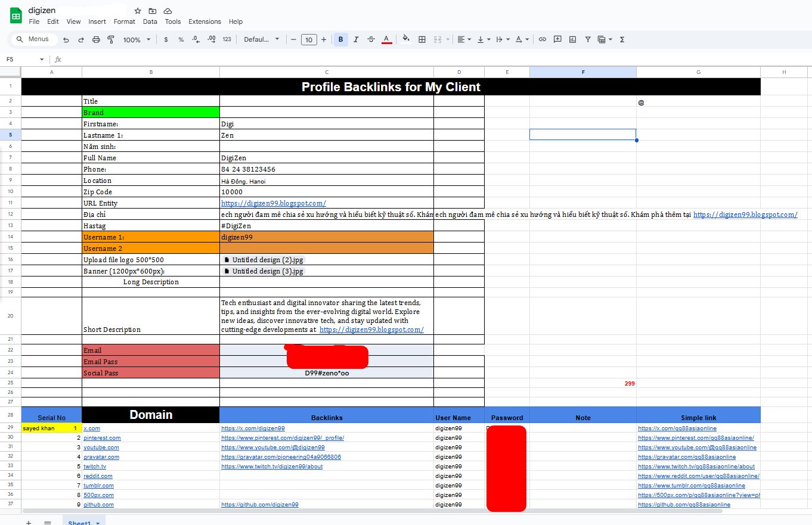Click the borders icon in toolbar
Image resolution: width=812 pixels, height=525 pixels.
point(422,40)
